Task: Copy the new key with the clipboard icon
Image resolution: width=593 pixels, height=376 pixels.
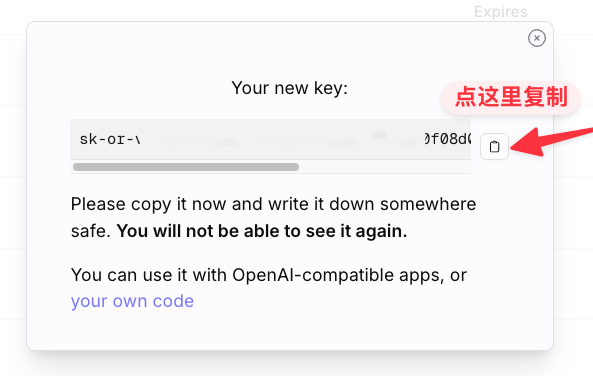Action: (494, 146)
